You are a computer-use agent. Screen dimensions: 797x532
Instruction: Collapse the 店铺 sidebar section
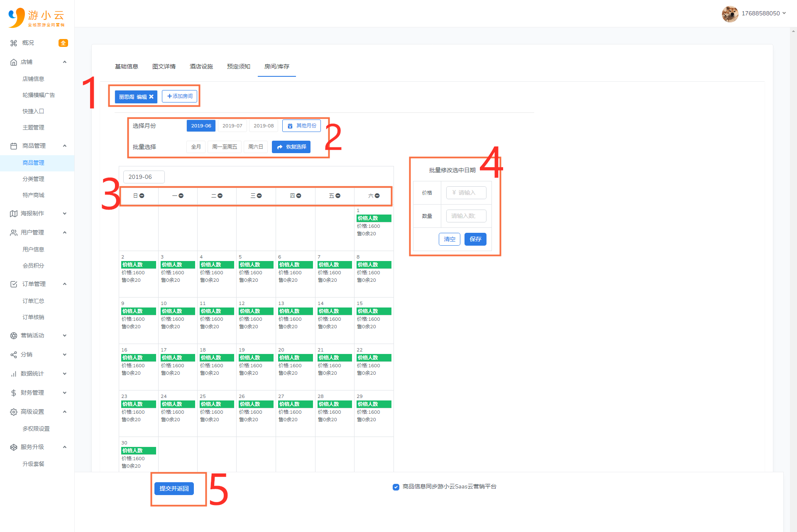click(x=64, y=62)
